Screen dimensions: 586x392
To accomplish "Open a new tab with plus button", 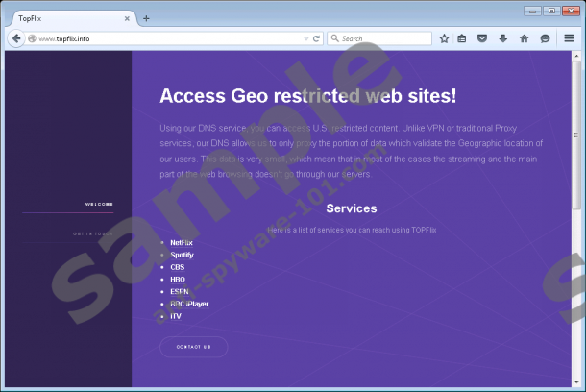I will tap(146, 18).
